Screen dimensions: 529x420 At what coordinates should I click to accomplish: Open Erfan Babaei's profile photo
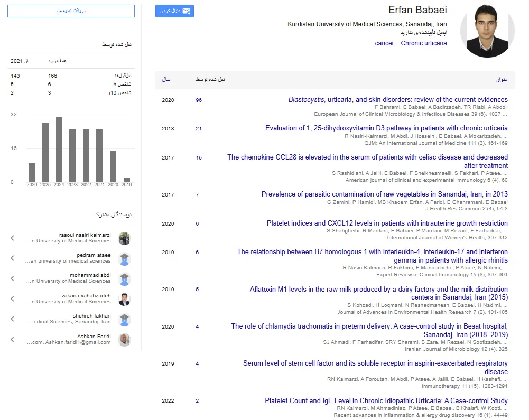pos(487,31)
